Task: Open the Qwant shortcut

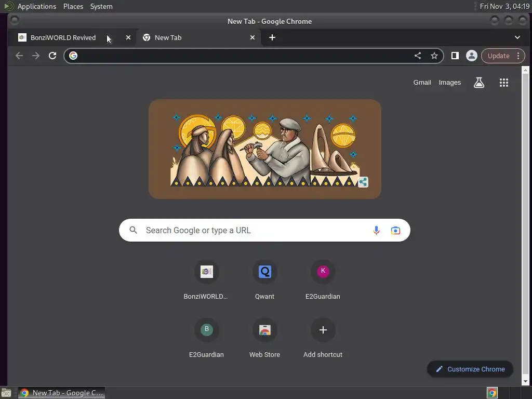Action: [264, 280]
